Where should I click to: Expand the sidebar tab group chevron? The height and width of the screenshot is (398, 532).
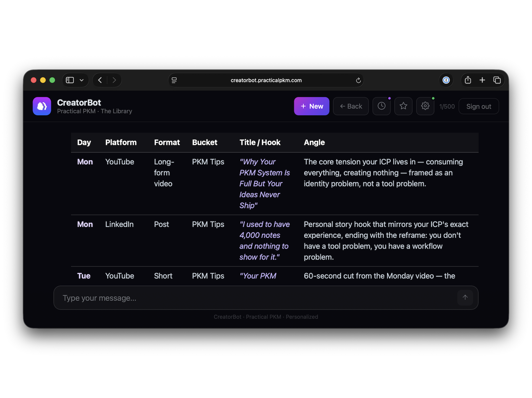(81, 80)
